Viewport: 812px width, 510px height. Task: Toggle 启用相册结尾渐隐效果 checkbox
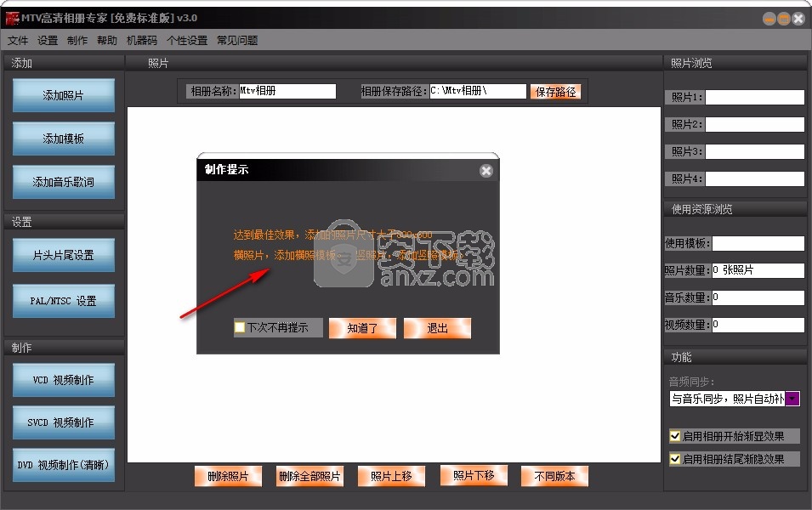(x=675, y=459)
